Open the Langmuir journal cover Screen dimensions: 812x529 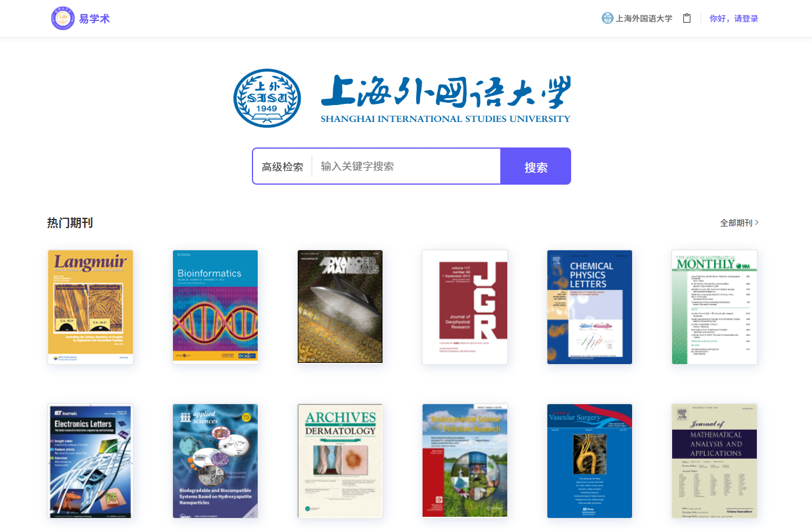coord(91,307)
